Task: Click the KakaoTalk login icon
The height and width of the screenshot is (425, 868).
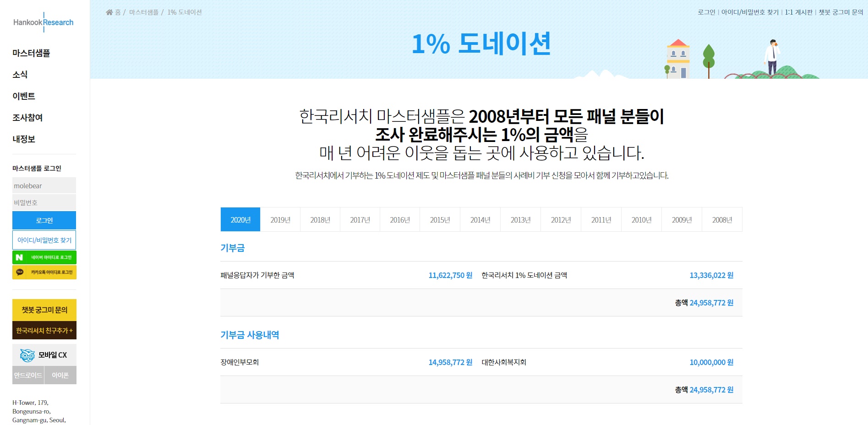Action: [20, 272]
